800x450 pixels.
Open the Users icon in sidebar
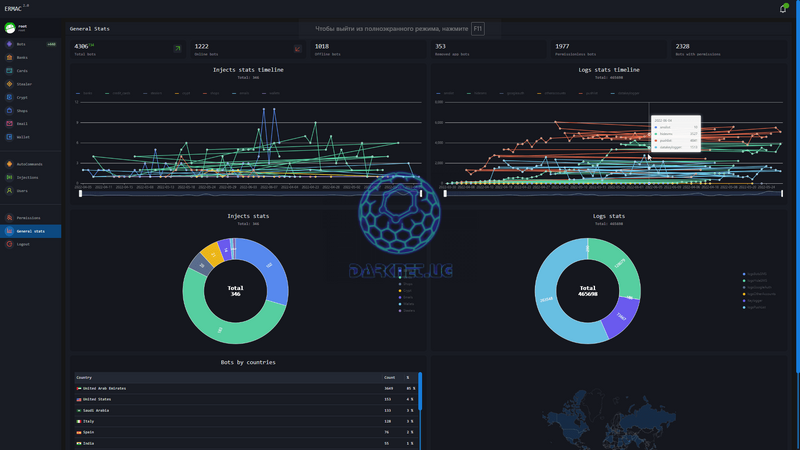pos(9,191)
